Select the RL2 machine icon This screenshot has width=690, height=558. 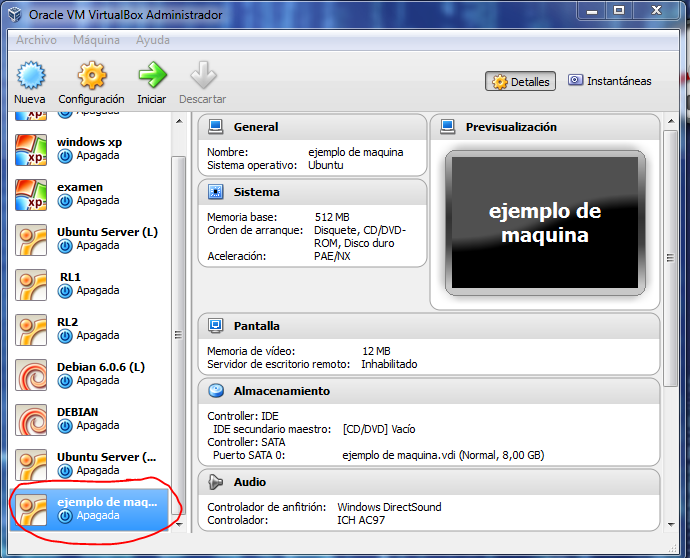pos(31,330)
